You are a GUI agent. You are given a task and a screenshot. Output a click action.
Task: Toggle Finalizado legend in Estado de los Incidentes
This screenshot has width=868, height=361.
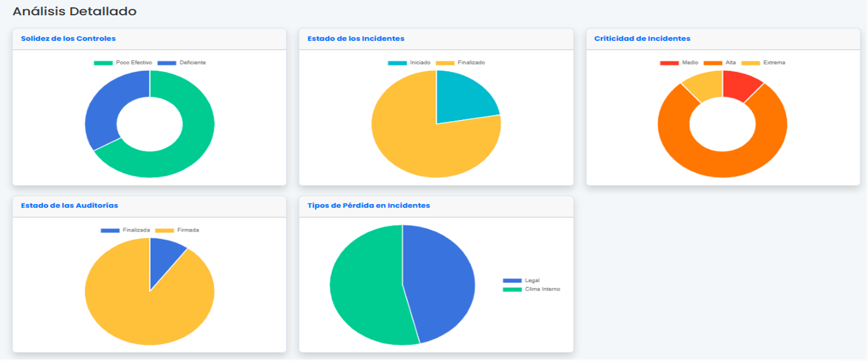[461, 63]
